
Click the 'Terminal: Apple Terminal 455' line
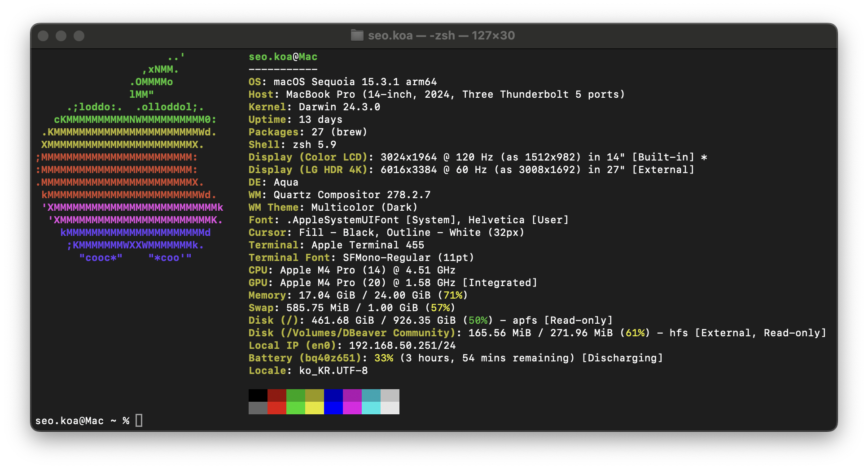(x=337, y=245)
